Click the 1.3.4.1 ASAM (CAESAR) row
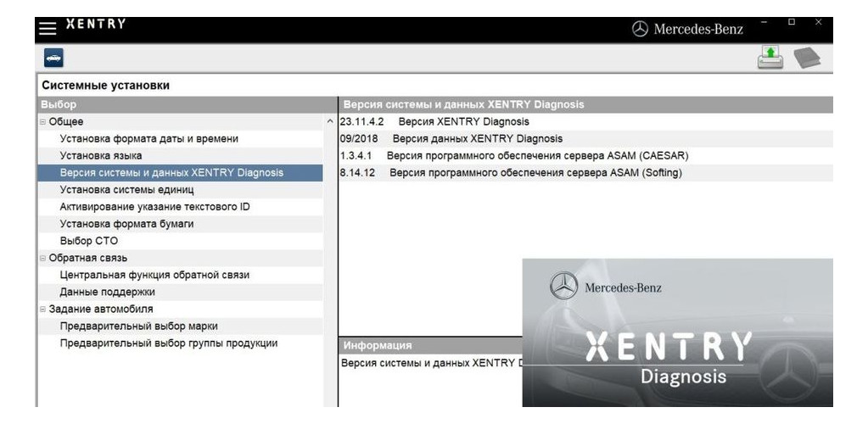 (585, 155)
